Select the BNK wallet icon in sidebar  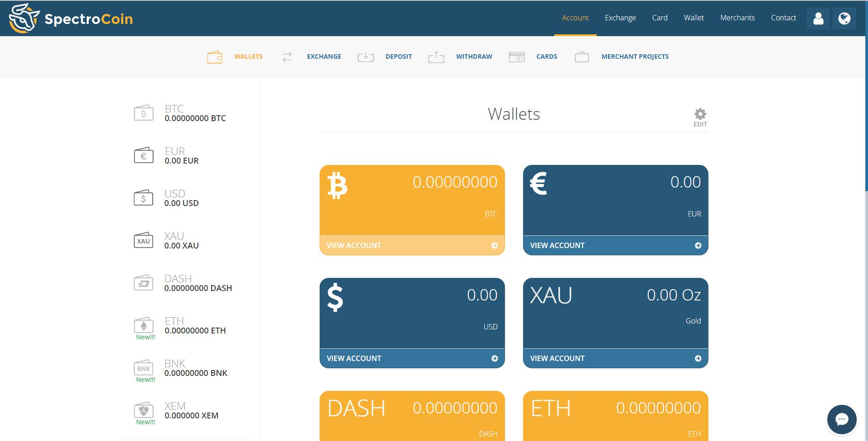coord(144,367)
